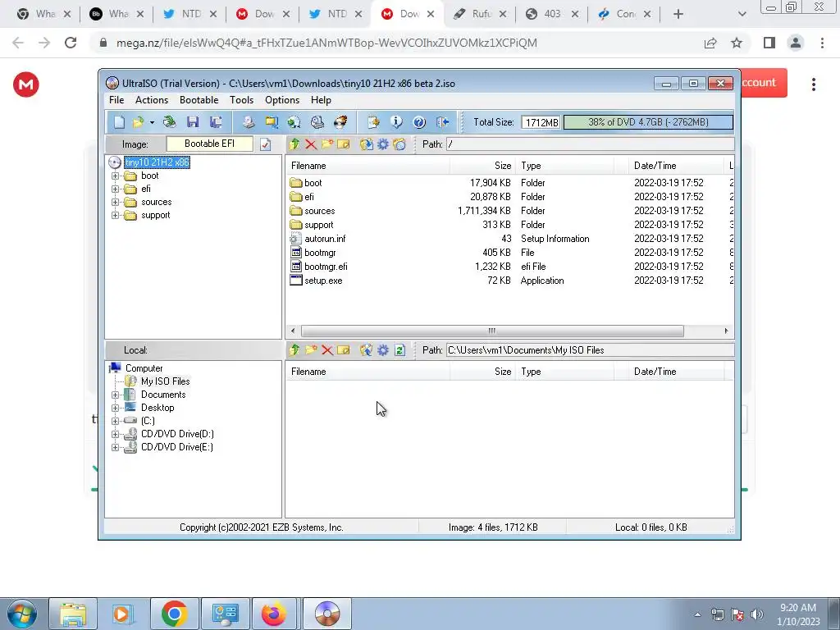
Task: Expand the support folder in image tree
Action: tap(115, 216)
